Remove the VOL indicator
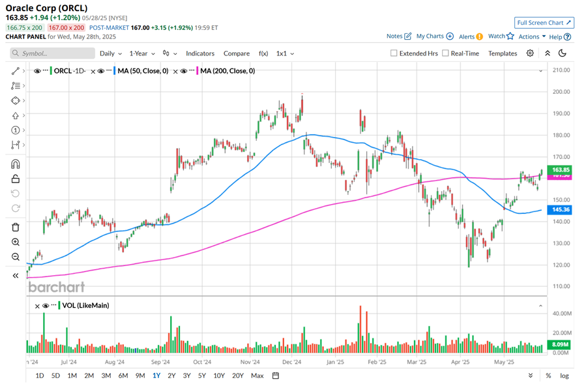 click(37, 306)
